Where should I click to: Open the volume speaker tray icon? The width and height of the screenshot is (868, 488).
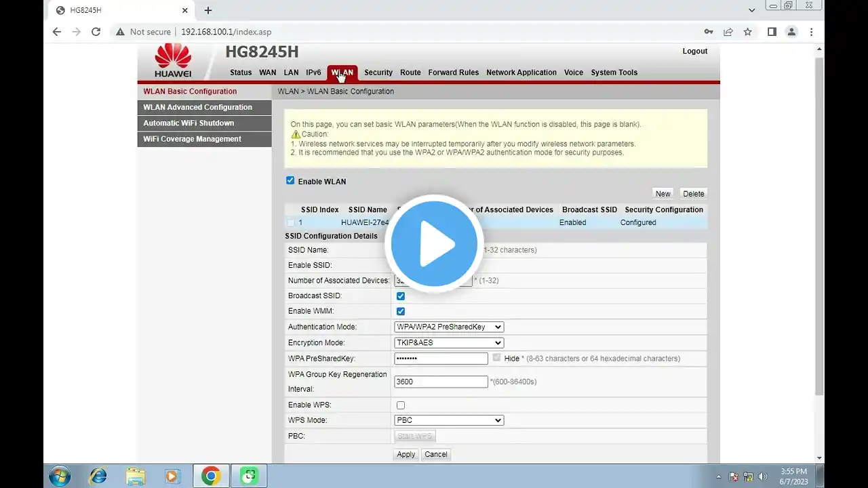pyautogui.click(x=763, y=477)
